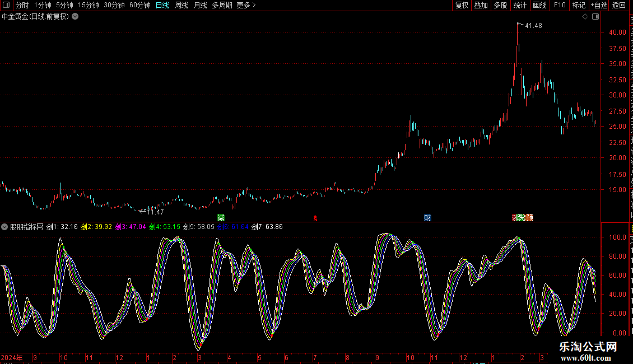Select the 日线 daily period
The width and height of the screenshot is (633, 364).
(x=162, y=5)
